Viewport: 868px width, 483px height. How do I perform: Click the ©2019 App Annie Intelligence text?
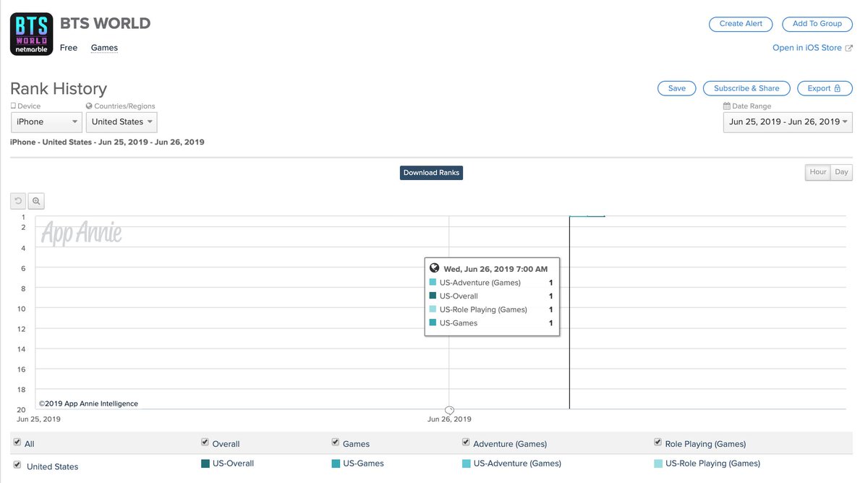point(88,404)
